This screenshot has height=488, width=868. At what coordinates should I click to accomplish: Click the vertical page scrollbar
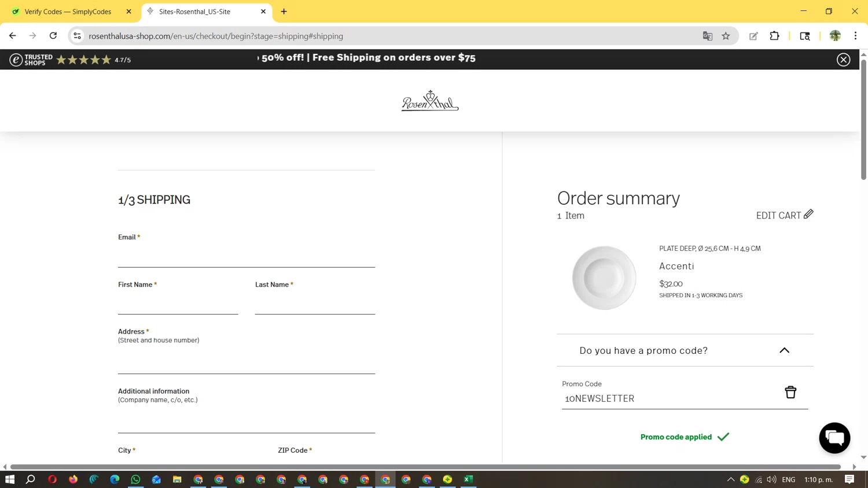863,120
